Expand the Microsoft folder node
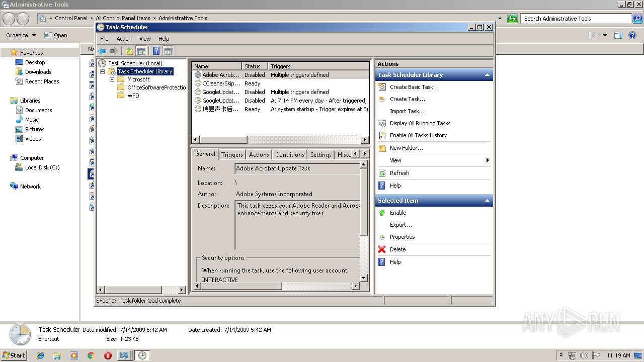644x362 pixels. click(112, 80)
